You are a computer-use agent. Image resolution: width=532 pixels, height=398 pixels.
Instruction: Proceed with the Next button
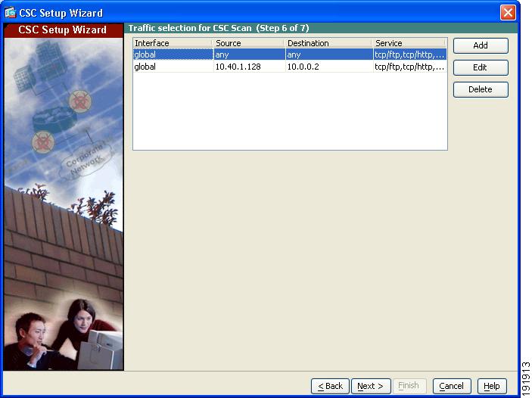point(371,386)
